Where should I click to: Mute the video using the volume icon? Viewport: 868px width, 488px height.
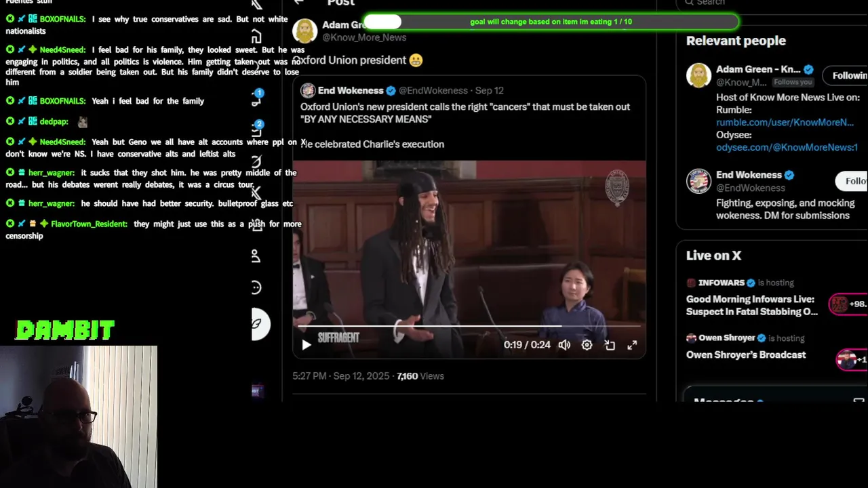pyautogui.click(x=564, y=345)
